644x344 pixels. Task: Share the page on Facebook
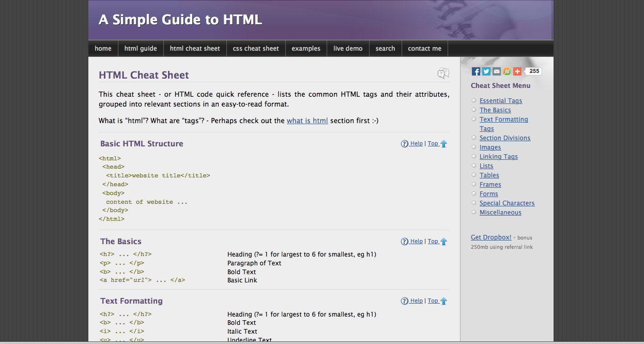click(x=476, y=71)
